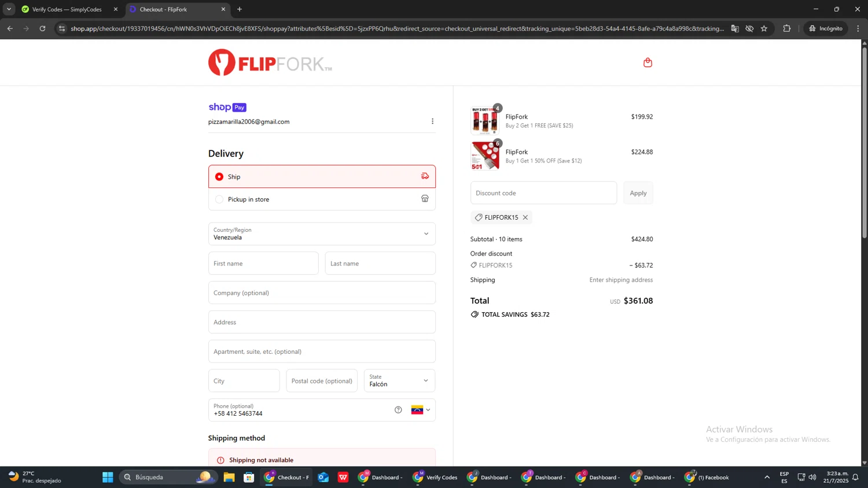
Task: Click the ESP ES language indicator
Action: [x=785, y=477]
